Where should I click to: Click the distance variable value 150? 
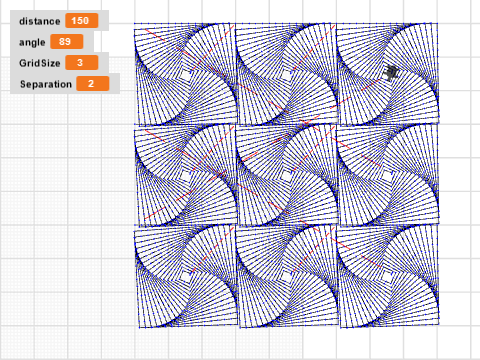coord(82,21)
